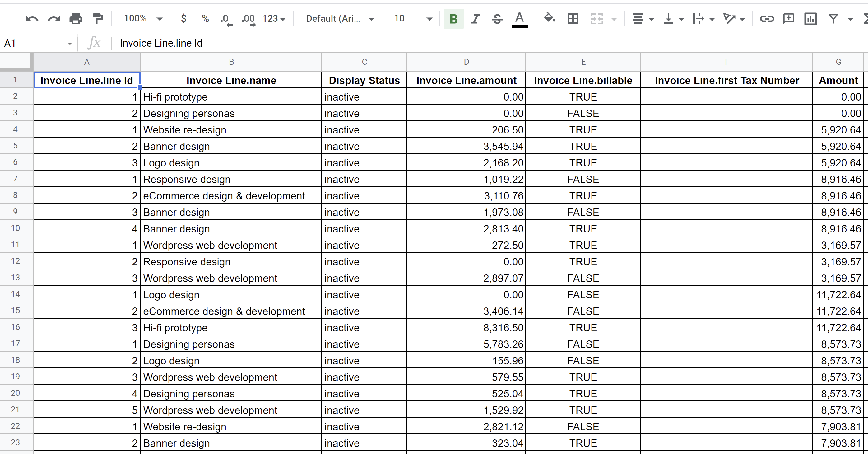Open the Default (Ari... font dropdown
The image size is (868, 454).
(340, 19)
